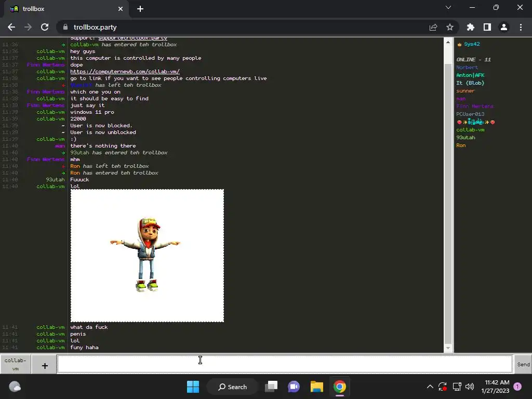Open the computernewb collab-vm link
This screenshot has height=399, width=532.
125,72
